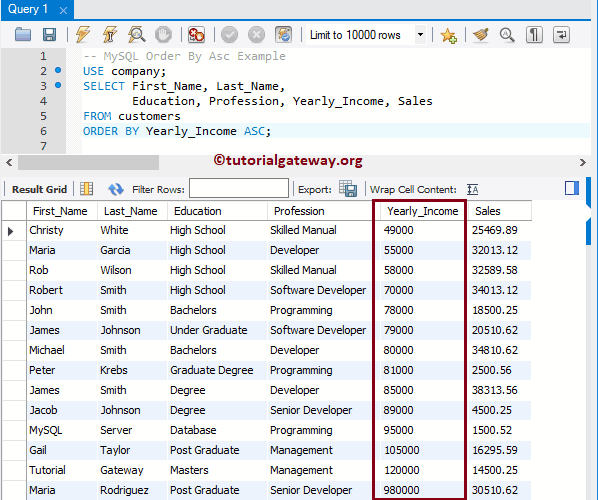The width and height of the screenshot is (598, 500).
Task: Sort by the First_Name column header
Action: pos(62,211)
